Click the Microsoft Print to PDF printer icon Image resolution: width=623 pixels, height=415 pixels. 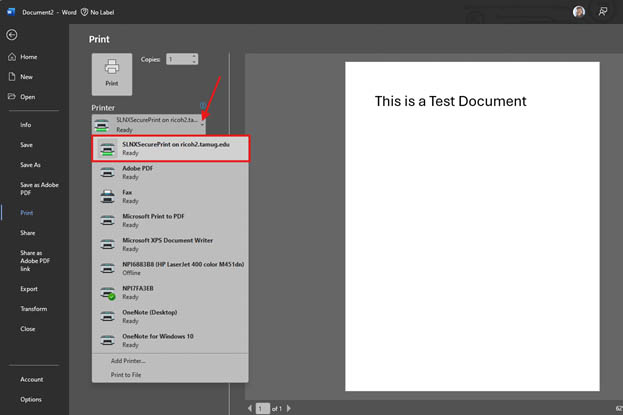(107, 221)
